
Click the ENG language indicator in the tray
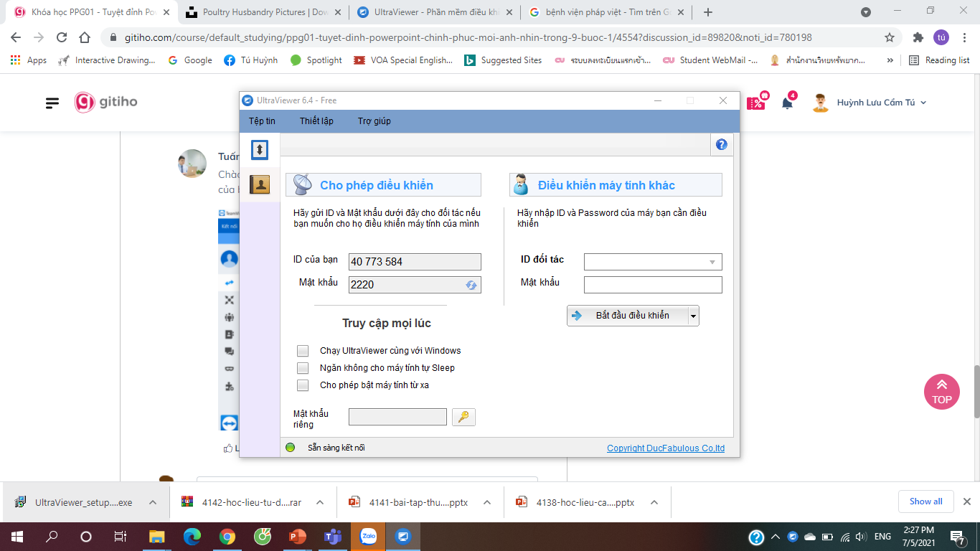pos(883,537)
